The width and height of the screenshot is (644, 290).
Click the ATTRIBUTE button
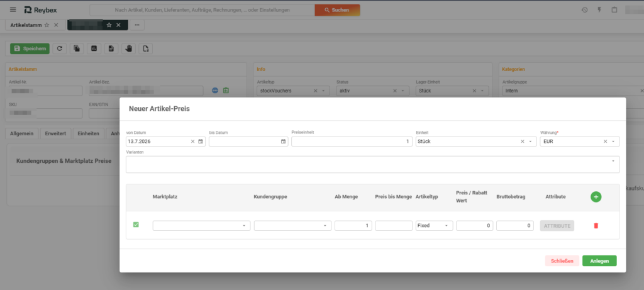[557, 225]
